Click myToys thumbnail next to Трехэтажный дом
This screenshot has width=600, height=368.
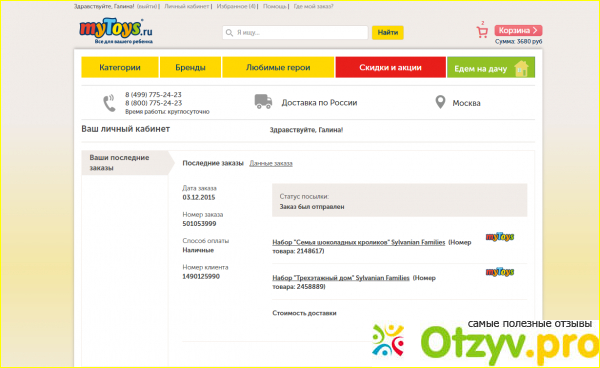pyautogui.click(x=500, y=272)
